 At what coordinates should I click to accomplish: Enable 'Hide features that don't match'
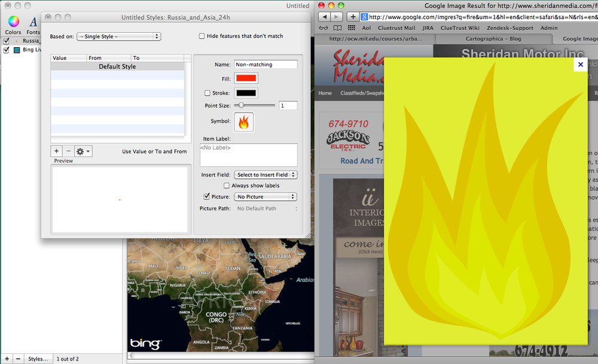tap(202, 36)
